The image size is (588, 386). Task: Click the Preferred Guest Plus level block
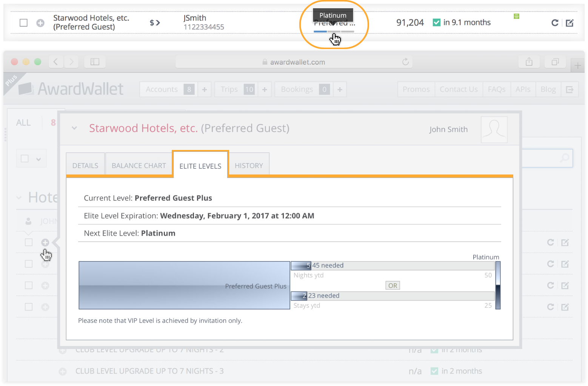click(184, 285)
